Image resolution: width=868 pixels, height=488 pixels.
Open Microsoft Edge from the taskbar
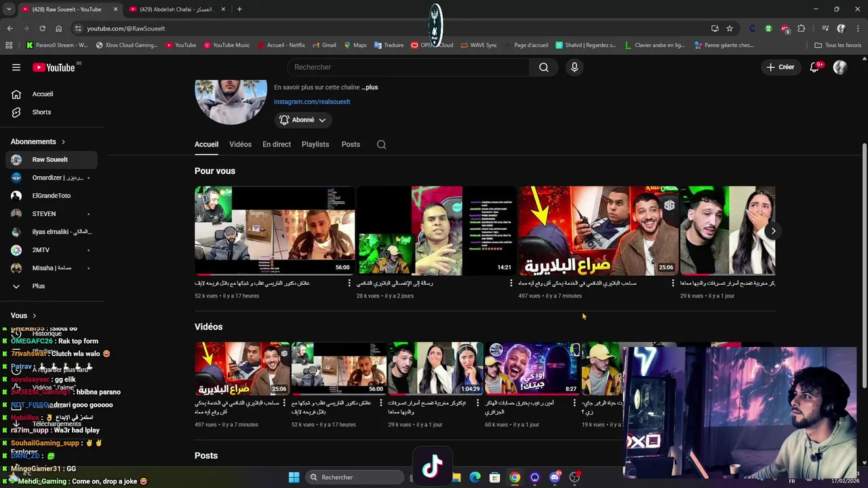[x=475, y=477]
